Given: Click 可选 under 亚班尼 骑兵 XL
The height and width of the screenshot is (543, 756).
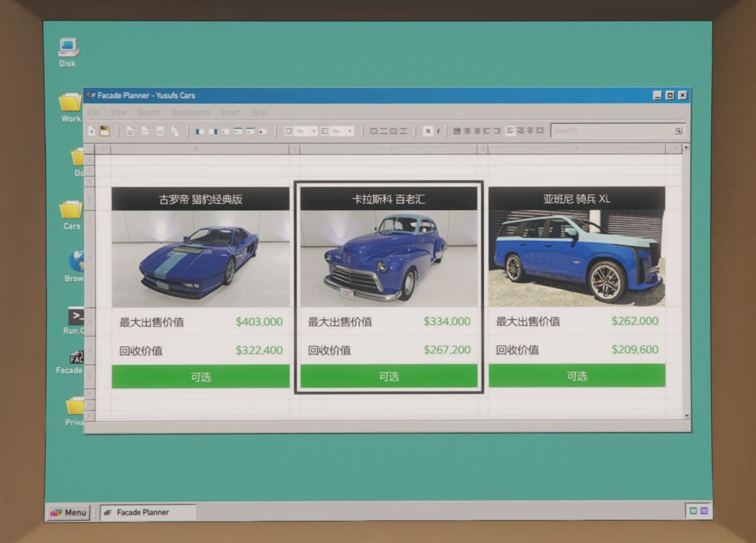Looking at the screenshot, I should (x=577, y=375).
